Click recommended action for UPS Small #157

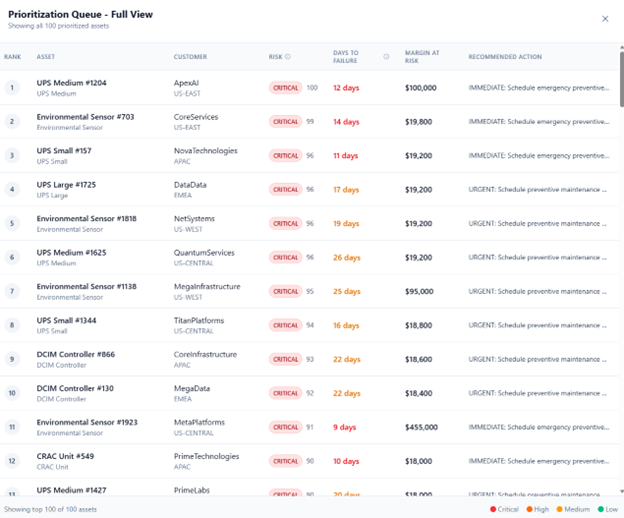pos(538,155)
